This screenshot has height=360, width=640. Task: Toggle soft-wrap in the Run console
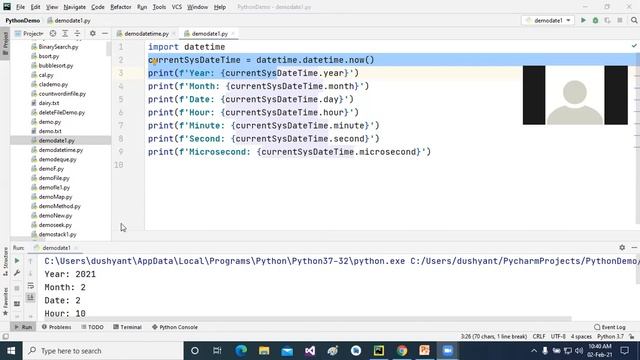coord(31,285)
